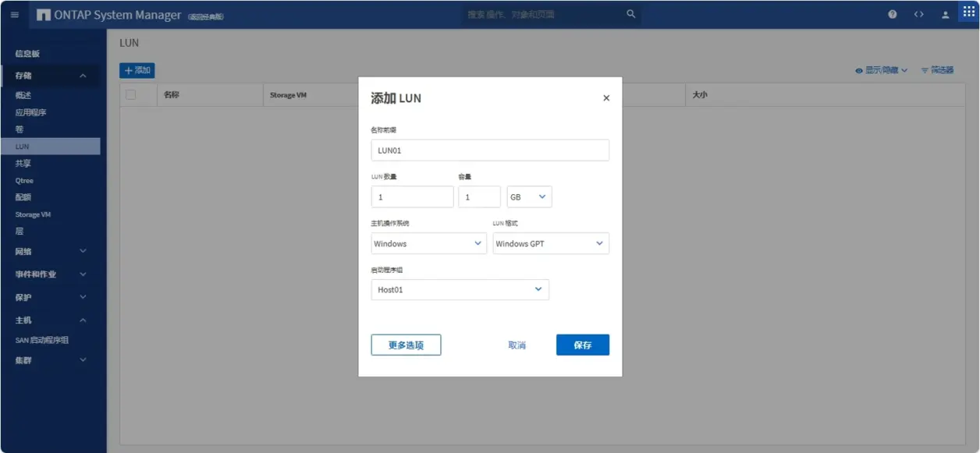
Task: Open the 启动程序组 Host01 dropdown
Action: click(460, 289)
